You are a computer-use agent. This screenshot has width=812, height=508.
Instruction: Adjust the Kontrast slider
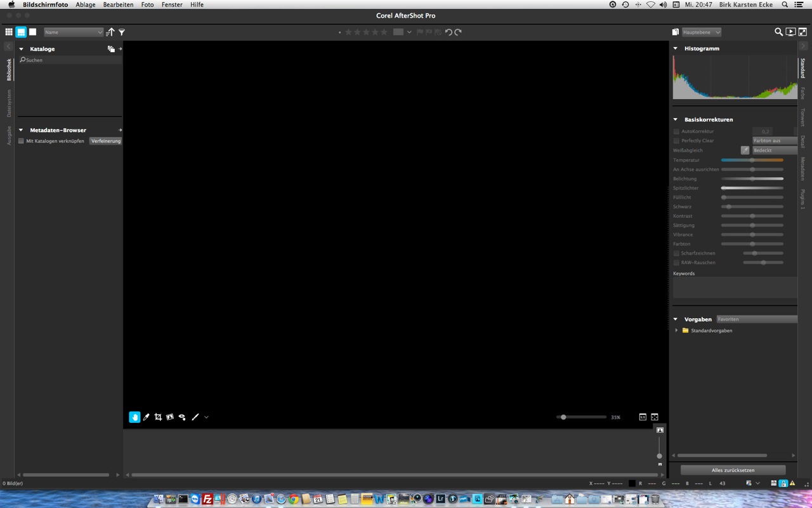[752, 216]
